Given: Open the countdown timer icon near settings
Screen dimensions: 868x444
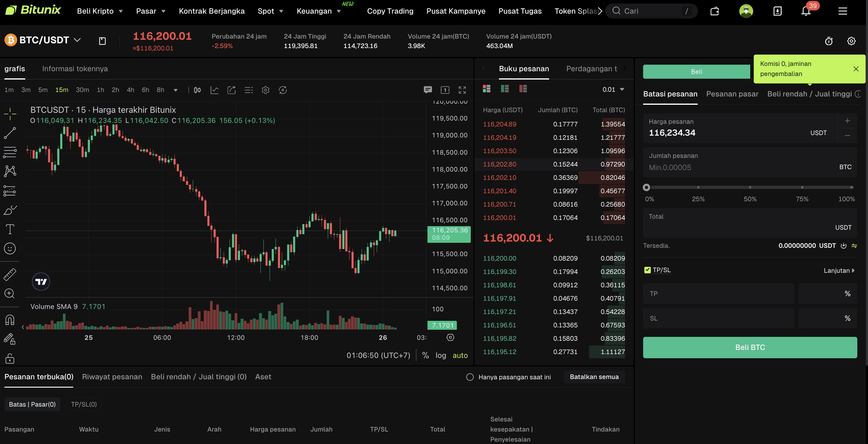Looking at the screenshot, I should [829, 41].
